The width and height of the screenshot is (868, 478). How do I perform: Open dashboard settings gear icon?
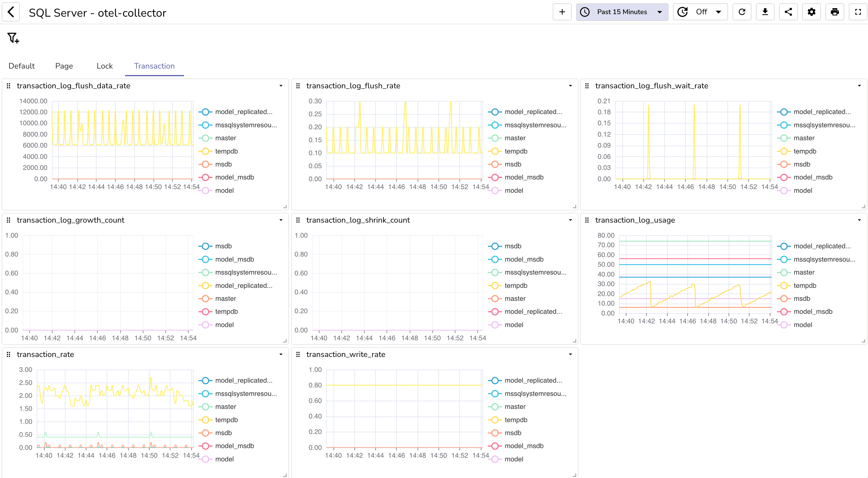[x=811, y=12]
